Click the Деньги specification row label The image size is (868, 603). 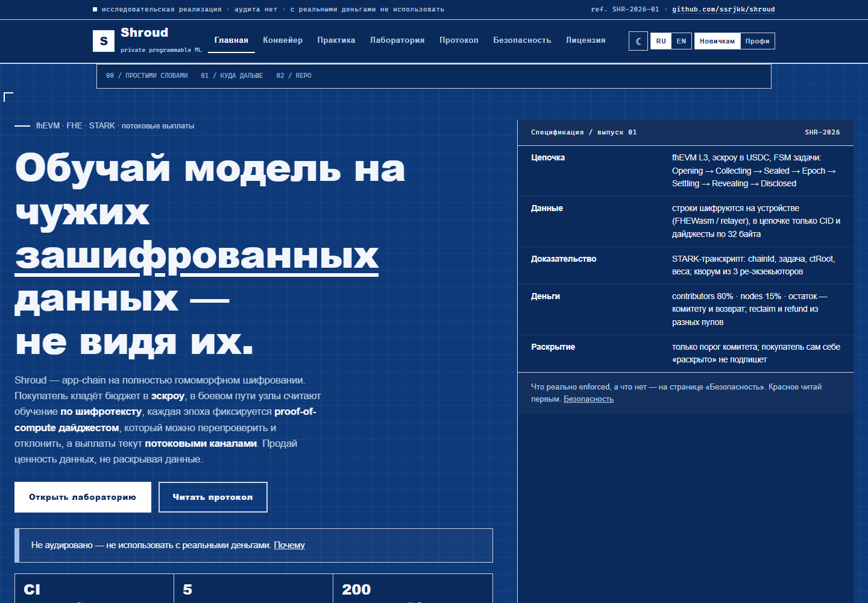(546, 296)
